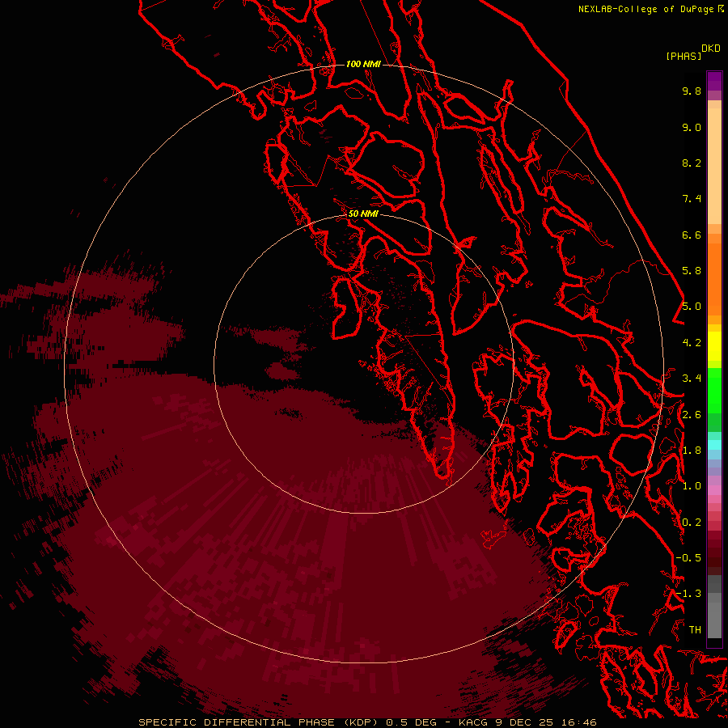Viewport: 728px width, 728px height.
Task: Click the 6.6 value on color scale
Action: (692, 235)
